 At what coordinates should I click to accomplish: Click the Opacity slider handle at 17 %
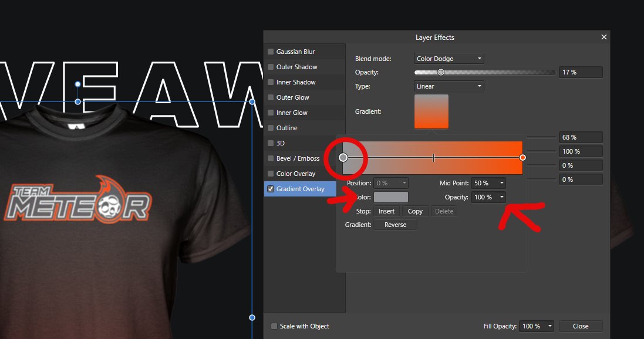[x=441, y=72]
